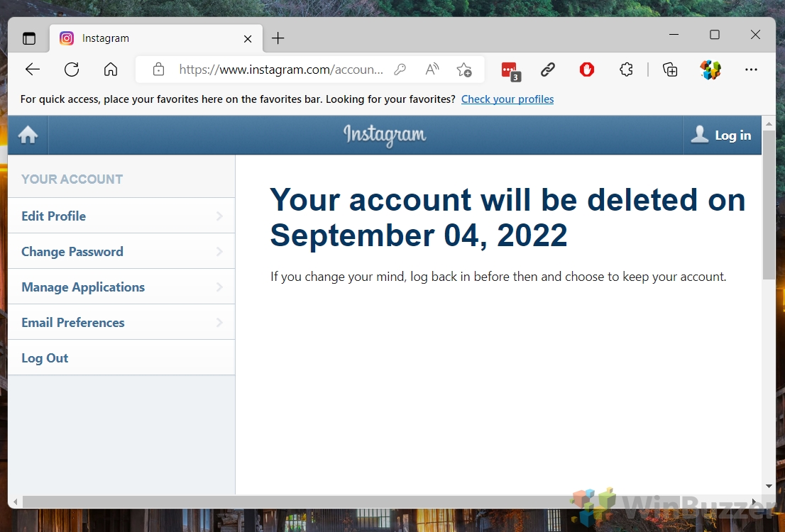
Task: Select the Instagram browser tab
Action: [x=155, y=38]
